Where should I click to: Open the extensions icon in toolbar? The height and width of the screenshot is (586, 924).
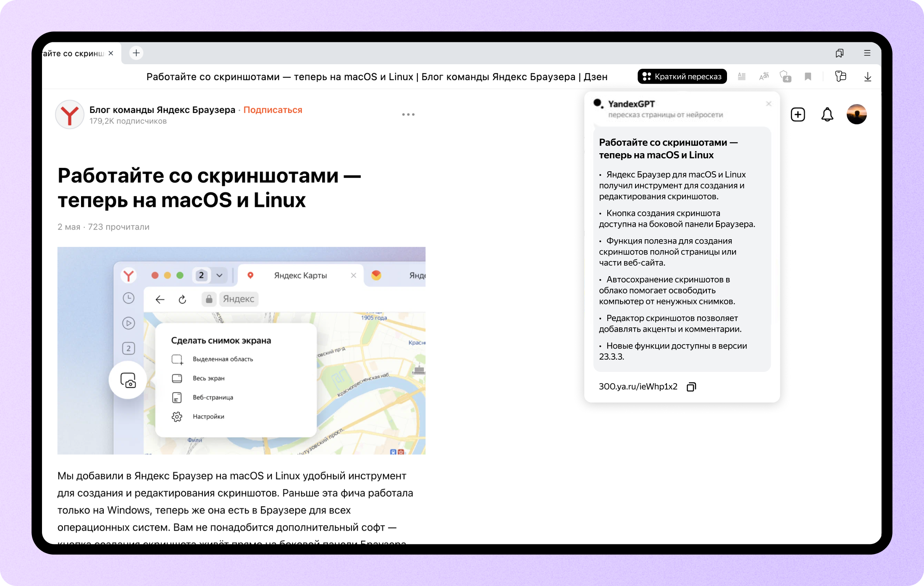(x=840, y=76)
